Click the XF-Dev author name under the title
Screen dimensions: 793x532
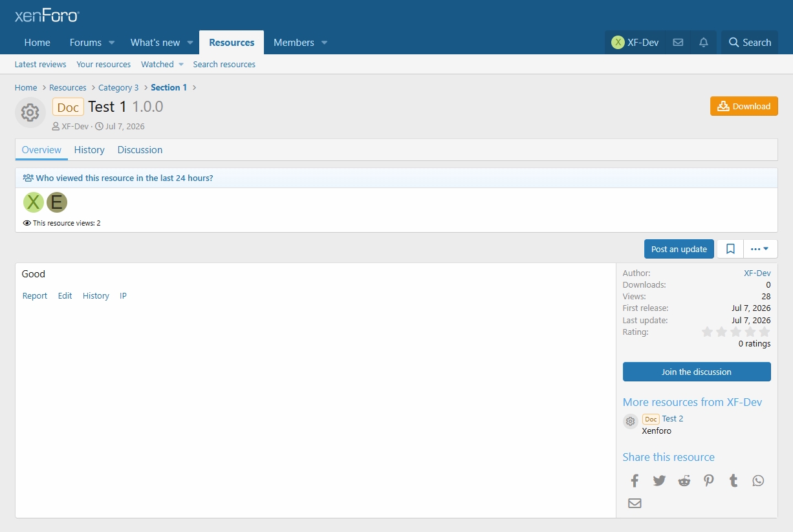pyautogui.click(x=75, y=126)
